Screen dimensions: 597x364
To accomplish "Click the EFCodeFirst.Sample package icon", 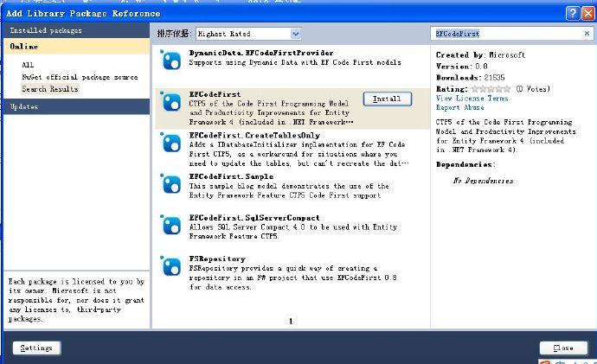I will click(x=170, y=184).
